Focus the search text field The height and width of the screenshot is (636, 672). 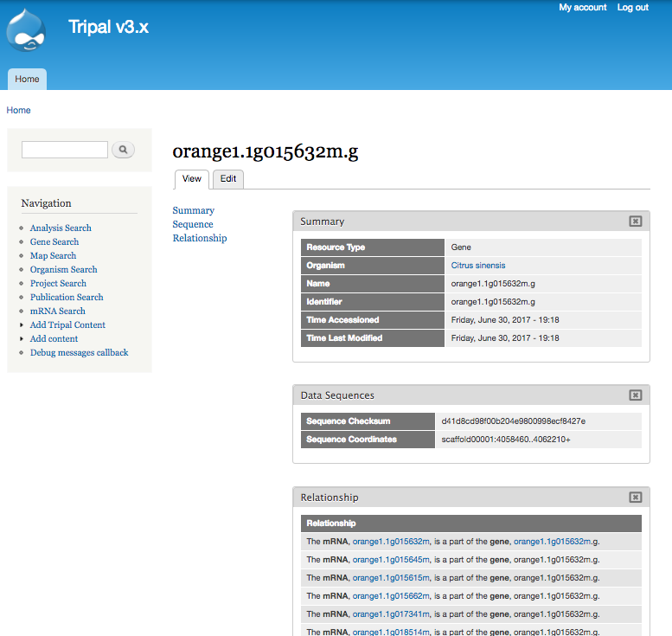coord(65,150)
